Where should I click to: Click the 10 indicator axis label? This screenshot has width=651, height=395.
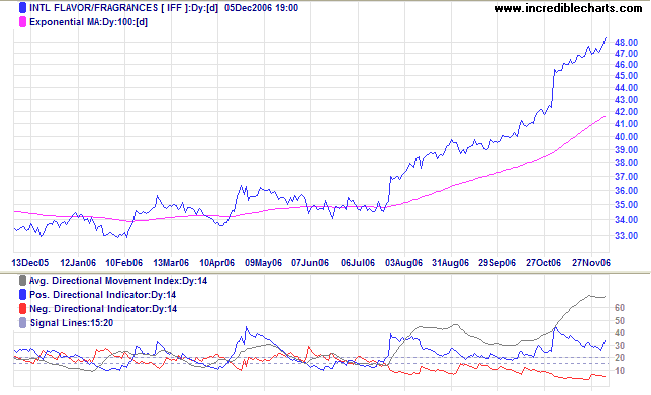click(620, 371)
